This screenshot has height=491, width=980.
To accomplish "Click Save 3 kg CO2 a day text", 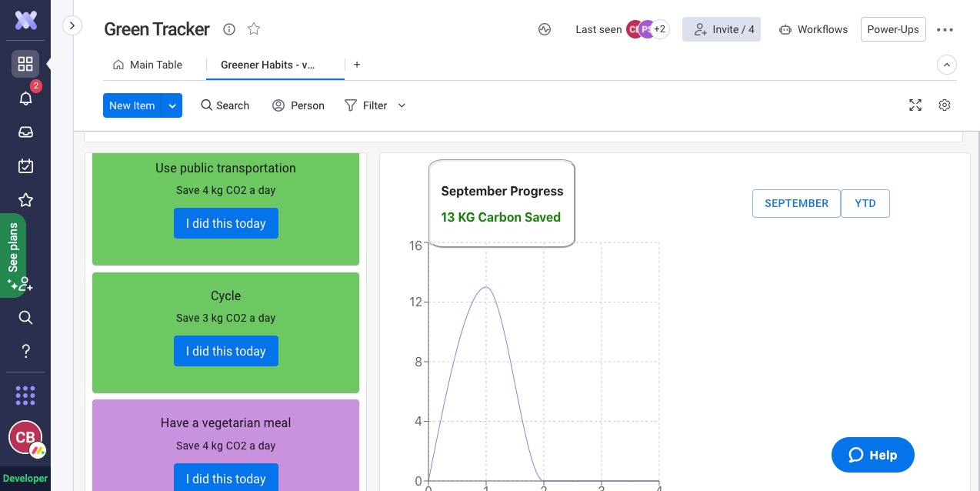I will click(225, 318).
